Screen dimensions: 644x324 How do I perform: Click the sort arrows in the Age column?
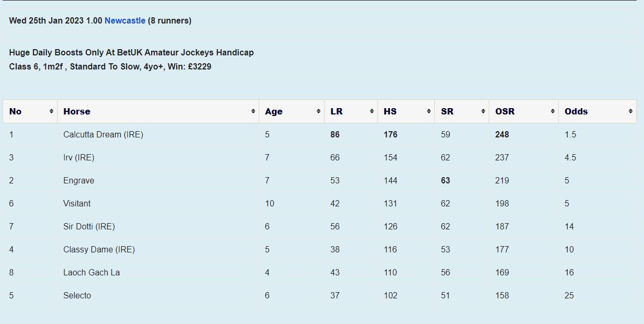pos(318,111)
